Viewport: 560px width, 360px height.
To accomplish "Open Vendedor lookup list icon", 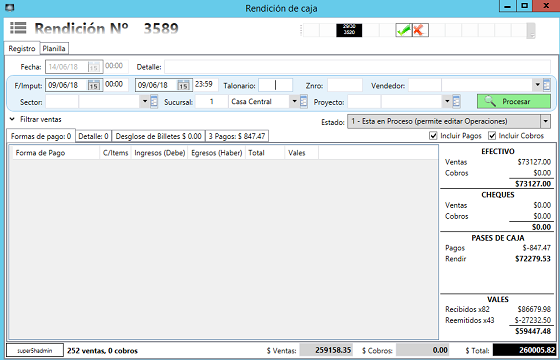I will pyautogui.click(x=546, y=85).
